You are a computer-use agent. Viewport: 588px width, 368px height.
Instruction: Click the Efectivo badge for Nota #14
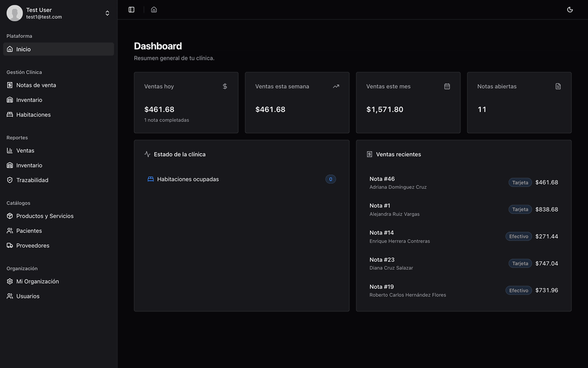pos(519,236)
